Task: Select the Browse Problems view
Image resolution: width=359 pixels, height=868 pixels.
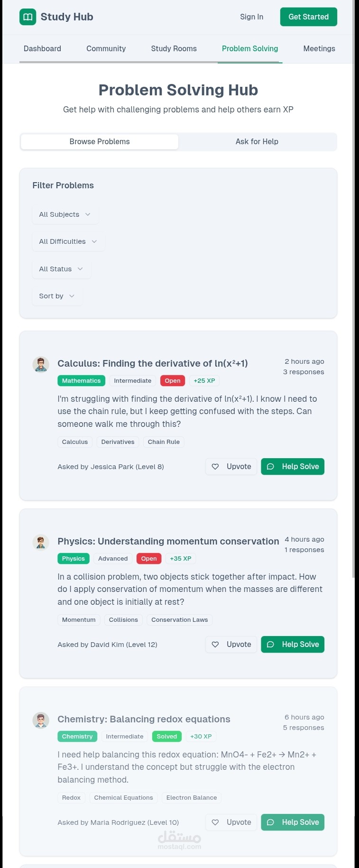Action: tap(100, 142)
